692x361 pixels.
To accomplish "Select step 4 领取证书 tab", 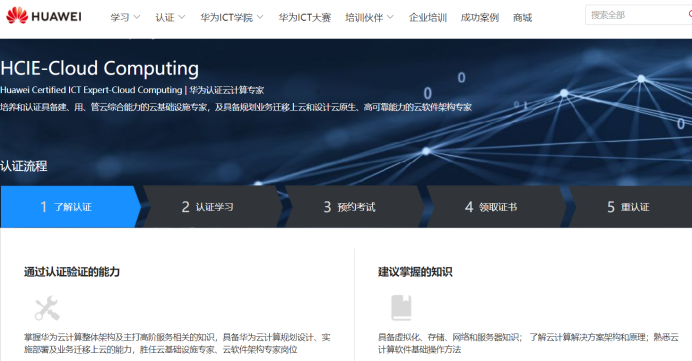I will click(496, 207).
